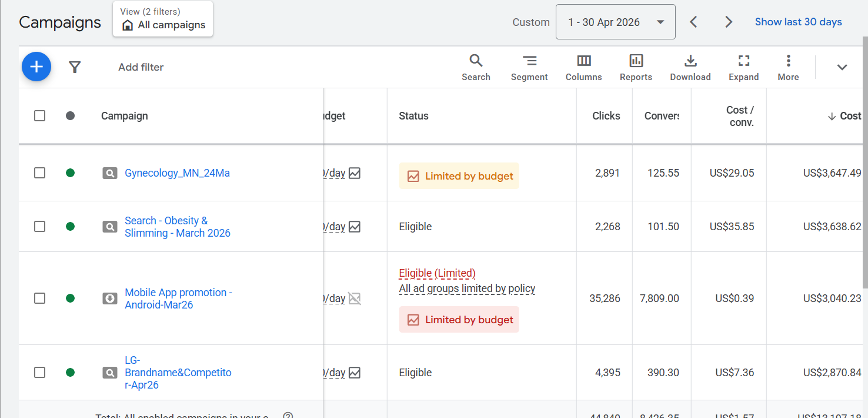Open the More options menu
This screenshot has width=868, height=418.
click(788, 68)
